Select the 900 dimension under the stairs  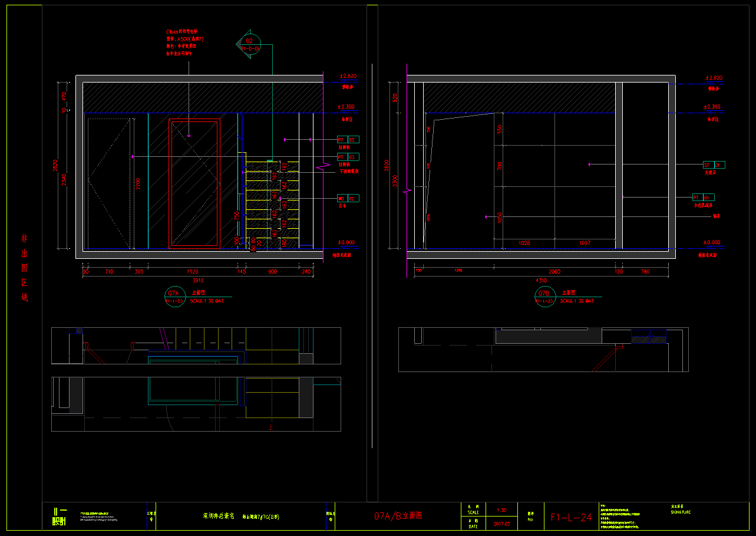[x=272, y=272]
